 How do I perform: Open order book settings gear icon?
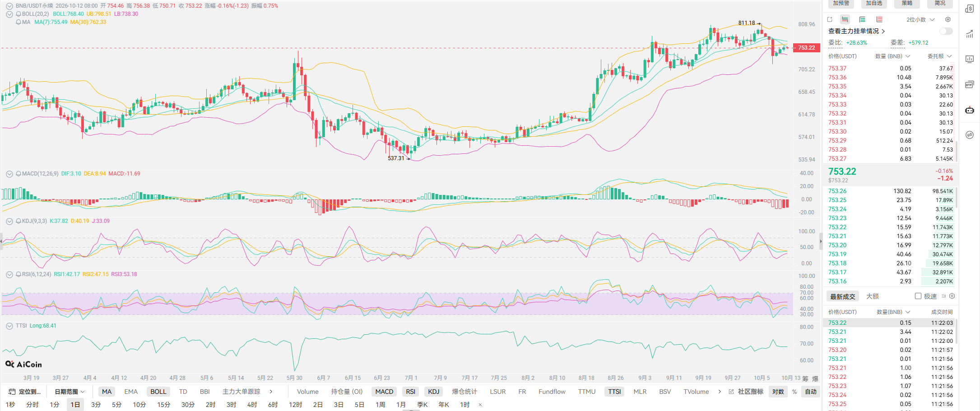tap(948, 19)
